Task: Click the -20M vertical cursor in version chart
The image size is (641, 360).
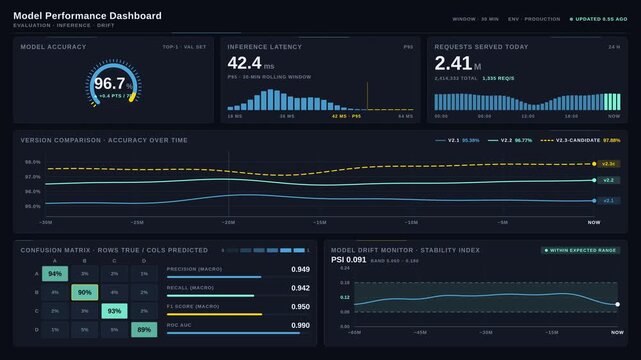Action: pyautogui.click(x=229, y=184)
